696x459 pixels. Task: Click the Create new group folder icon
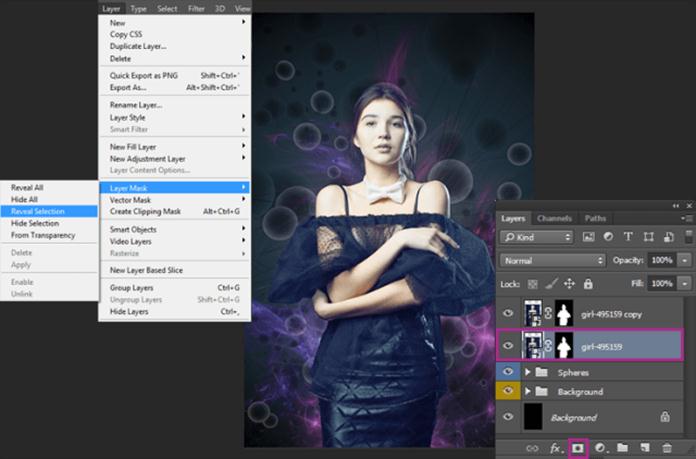click(x=623, y=445)
